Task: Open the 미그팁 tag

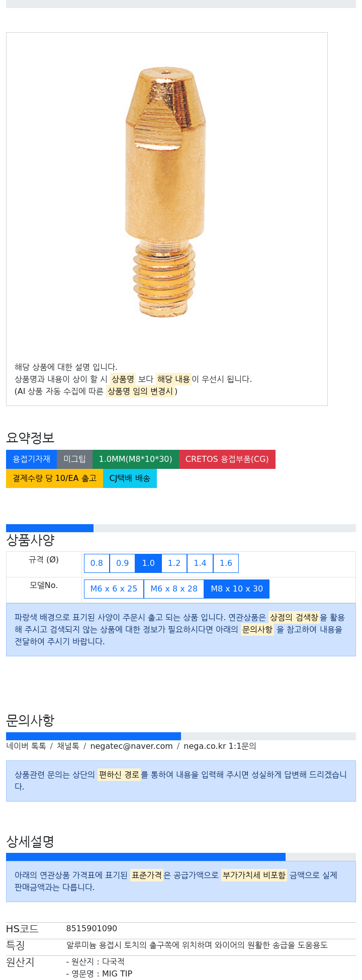Action: [x=74, y=459]
